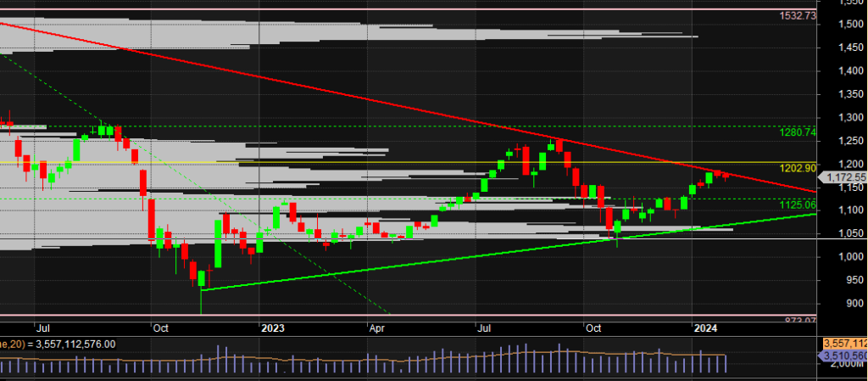
Task: Select the orange volume tag on right axis
Action: 845,343
